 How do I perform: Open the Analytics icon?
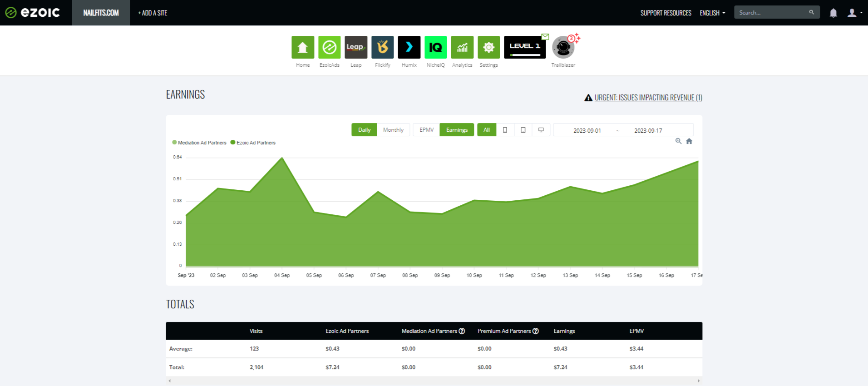coord(462,47)
